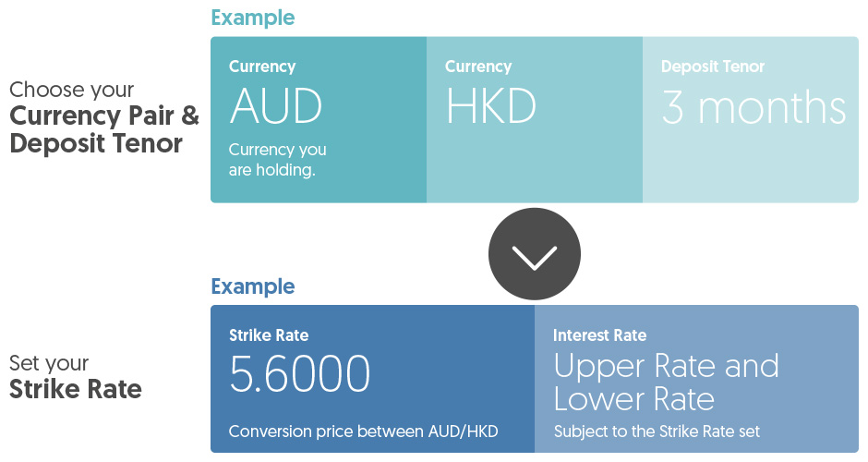Click the "Currency you are holding." caption
This screenshot has width=868, height=462.
click(277, 159)
